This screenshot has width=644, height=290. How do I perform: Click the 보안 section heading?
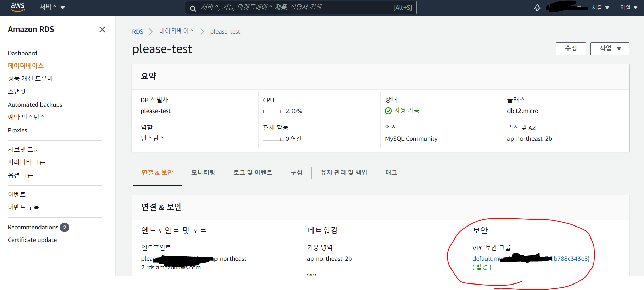[480, 231]
